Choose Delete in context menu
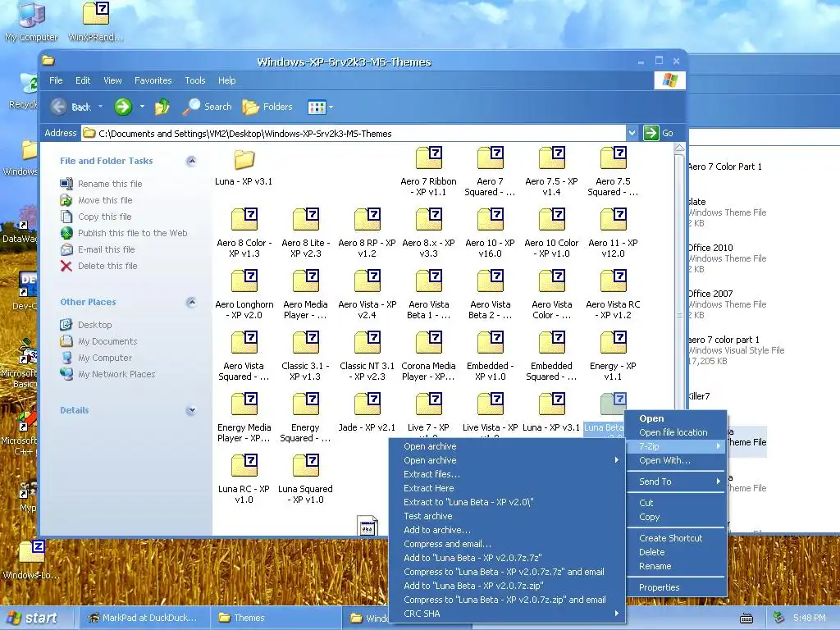 (x=677, y=552)
